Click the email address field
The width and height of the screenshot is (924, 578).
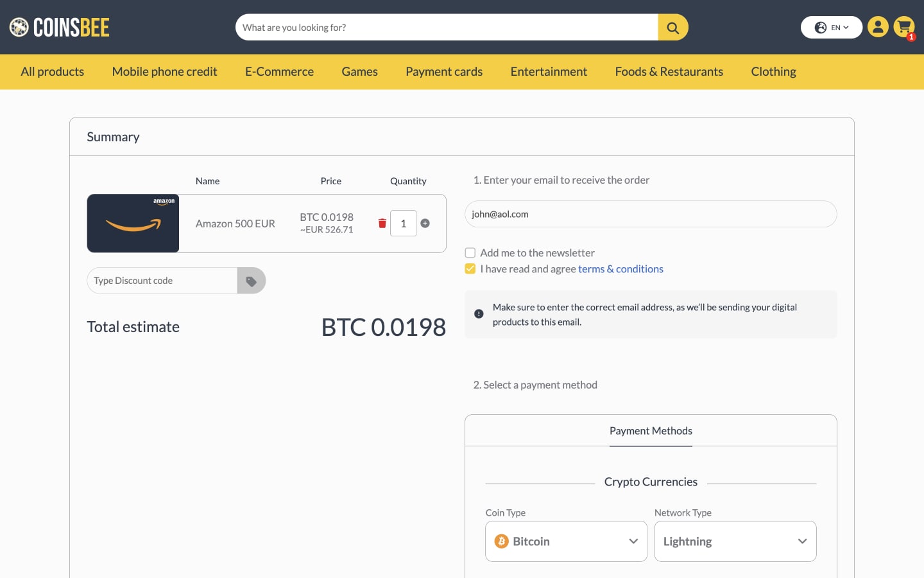click(650, 214)
